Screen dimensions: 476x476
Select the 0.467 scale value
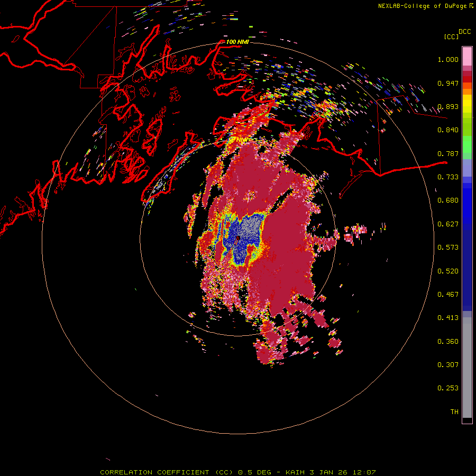(x=448, y=295)
